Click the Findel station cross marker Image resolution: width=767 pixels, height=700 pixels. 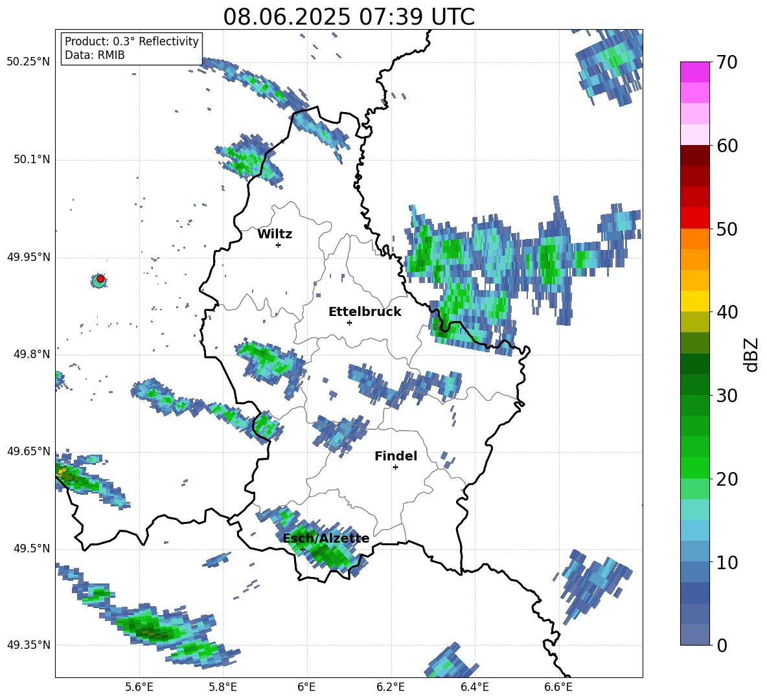coord(395,468)
